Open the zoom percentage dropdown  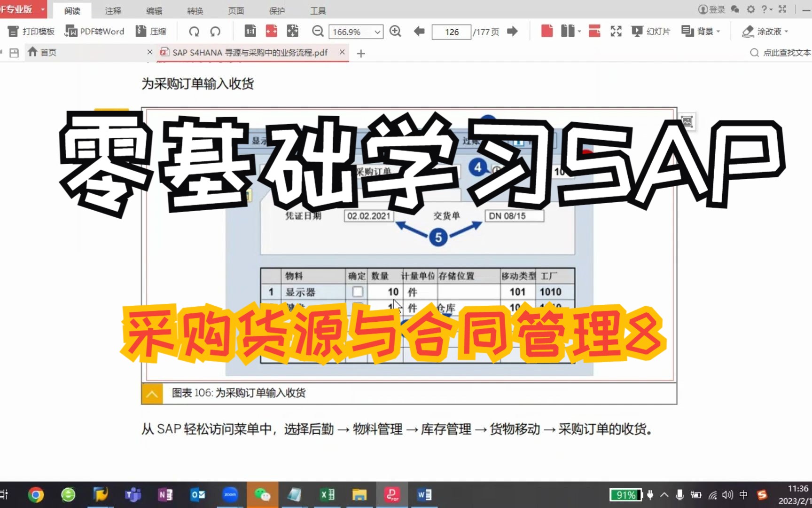tap(376, 32)
